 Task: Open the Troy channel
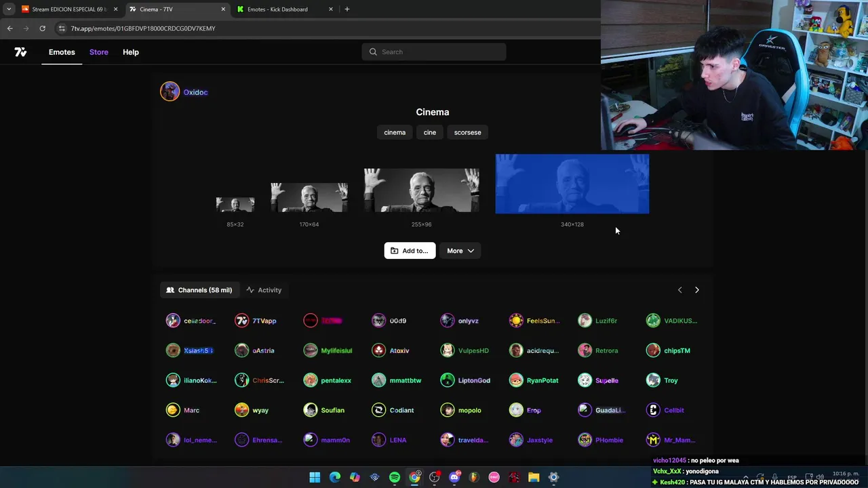click(x=662, y=380)
